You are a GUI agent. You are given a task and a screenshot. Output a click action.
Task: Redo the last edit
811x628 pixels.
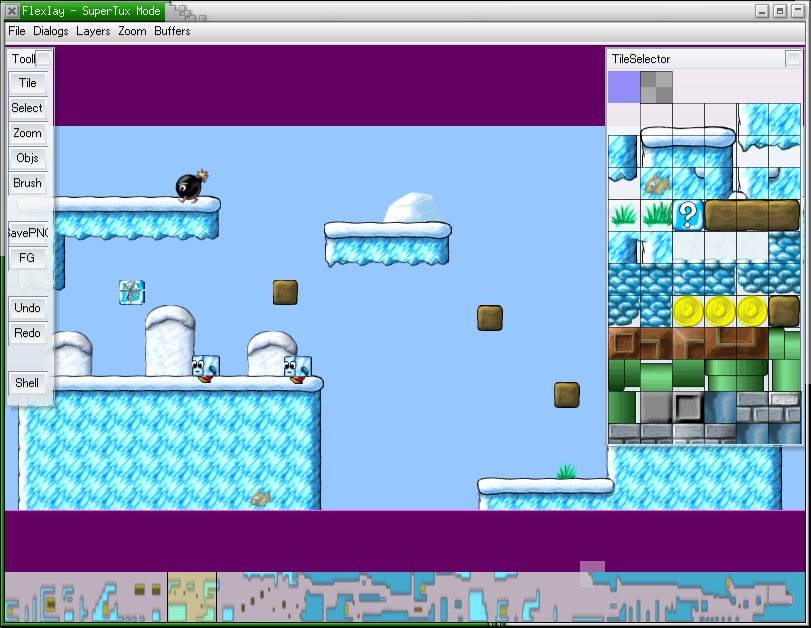coord(28,333)
